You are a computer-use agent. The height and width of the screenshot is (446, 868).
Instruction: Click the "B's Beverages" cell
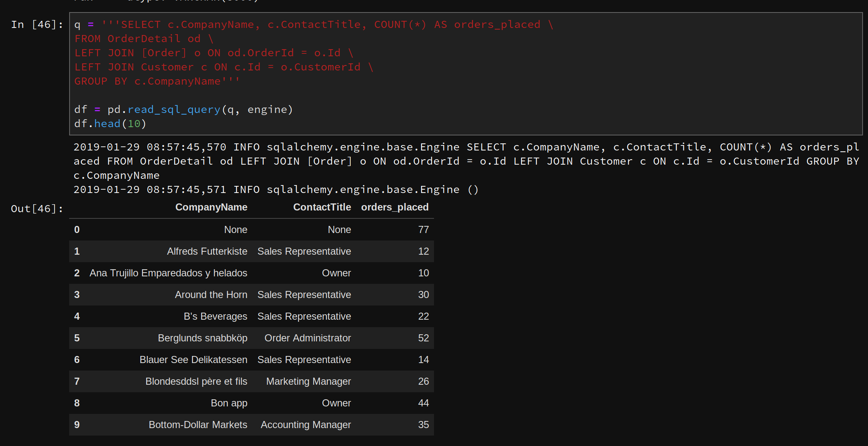(215, 316)
